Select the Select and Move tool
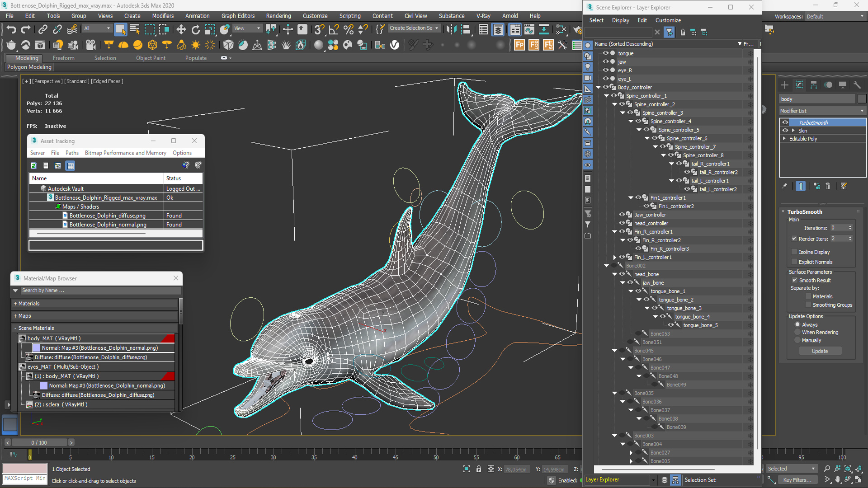Screen dimensions: 868x488 (181, 30)
